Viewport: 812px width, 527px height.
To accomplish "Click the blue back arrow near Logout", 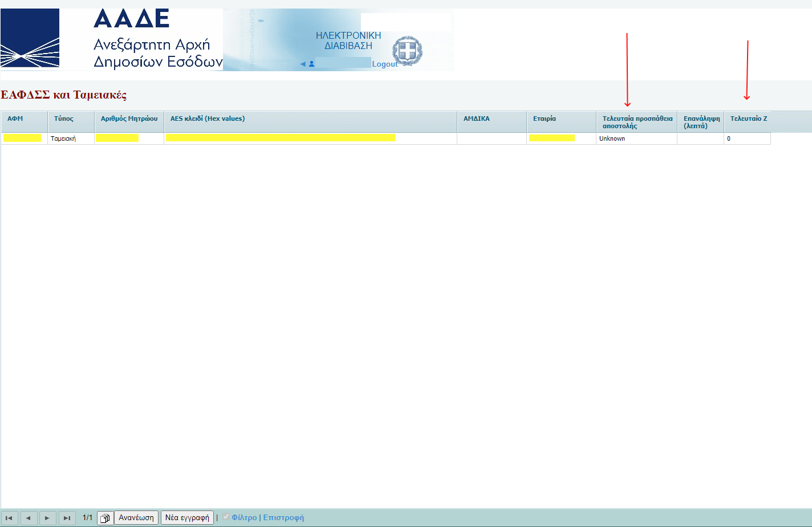I will click(303, 64).
